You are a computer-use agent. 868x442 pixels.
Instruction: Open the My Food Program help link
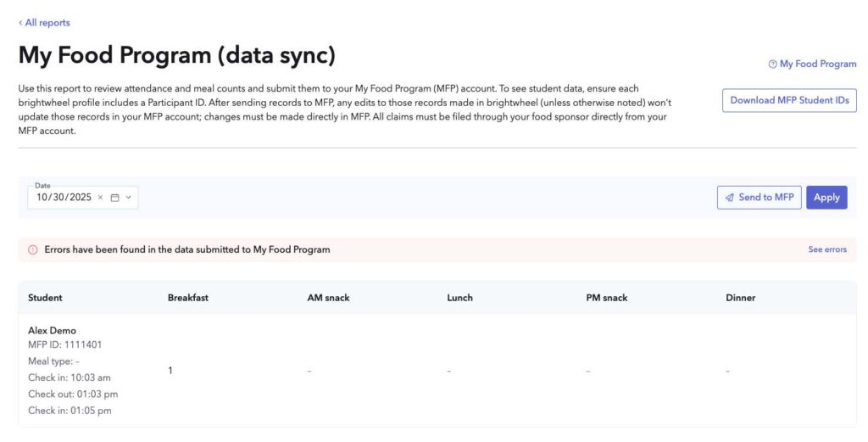pyautogui.click(x=817, y=64)
